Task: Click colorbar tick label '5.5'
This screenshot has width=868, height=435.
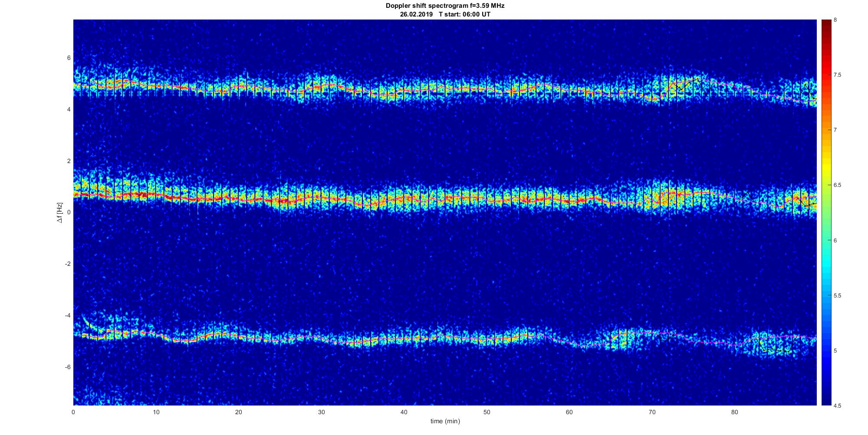Action: pyautogui.click(x=838, y=295)
